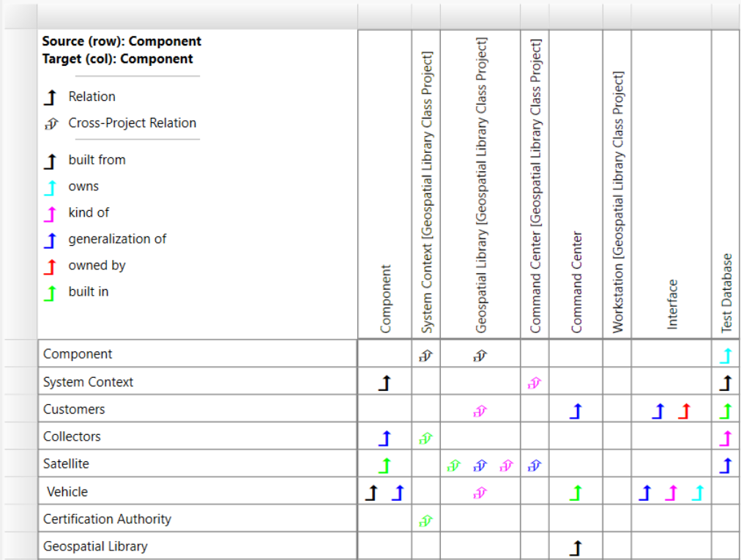Click magenta cross-project arrow in Customers row
Image resolution: width=741 pixels, height=560 pixels.
pos(480,411)
